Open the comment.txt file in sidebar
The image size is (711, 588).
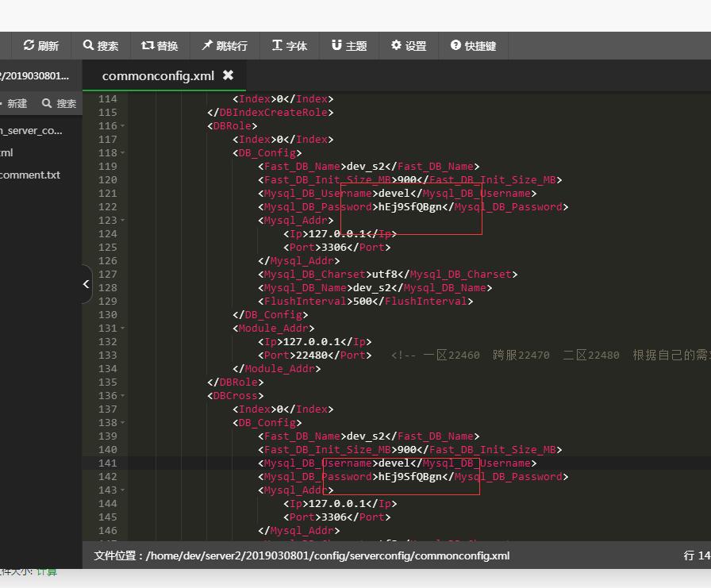click(30, 175)
